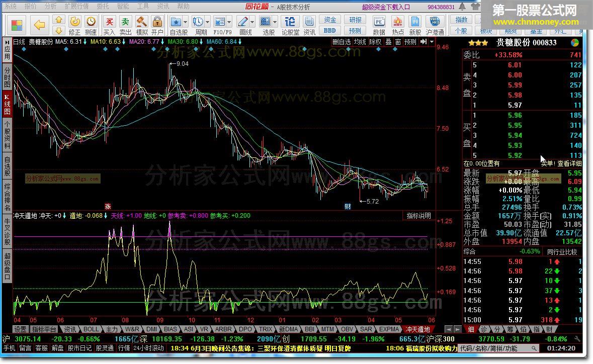Click the 买入 buy icon

(x=109, y=22)
